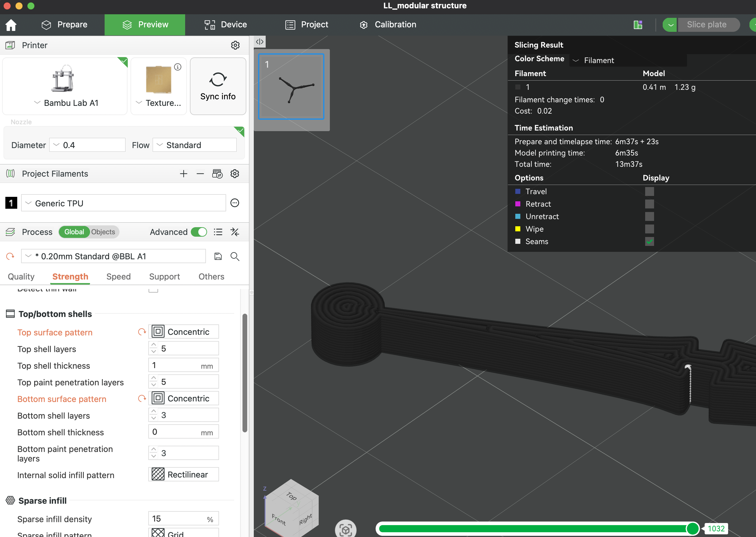Open Generic TPU filament dropdown
The width and height of the screenshot is (756, 537).
click(x=123, y=203)
